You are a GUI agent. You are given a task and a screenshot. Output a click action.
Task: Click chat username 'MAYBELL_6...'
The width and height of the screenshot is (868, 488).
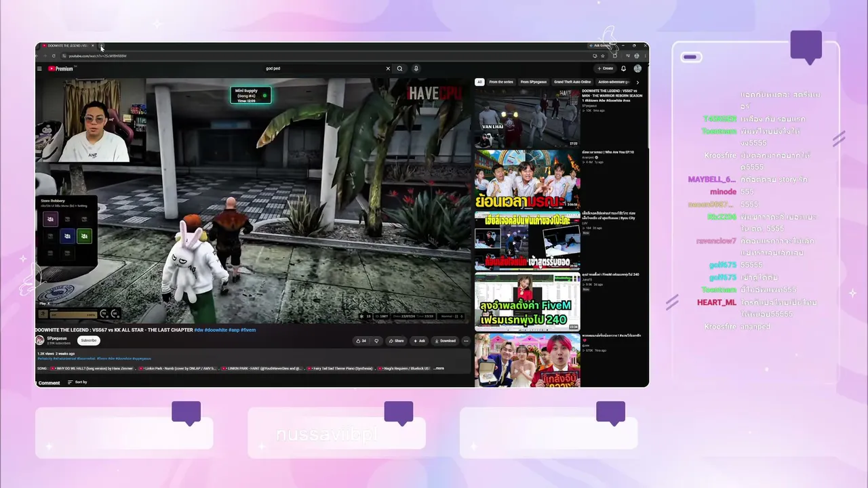[712, 180]
